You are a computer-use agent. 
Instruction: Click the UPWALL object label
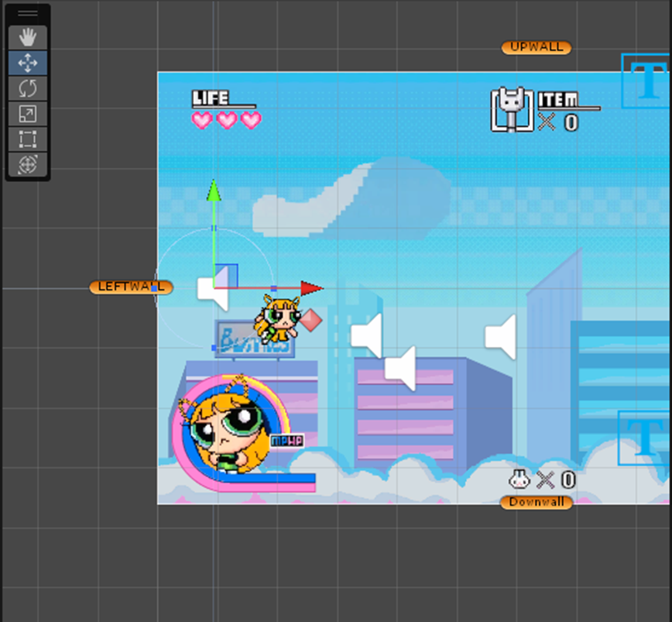(x=537, y=47)
